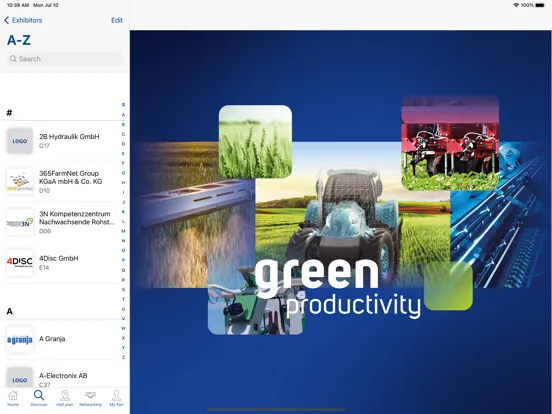Screen dimensions: 552x414
Task: Jump to letter X in index
Action: (x=123, y=338)
